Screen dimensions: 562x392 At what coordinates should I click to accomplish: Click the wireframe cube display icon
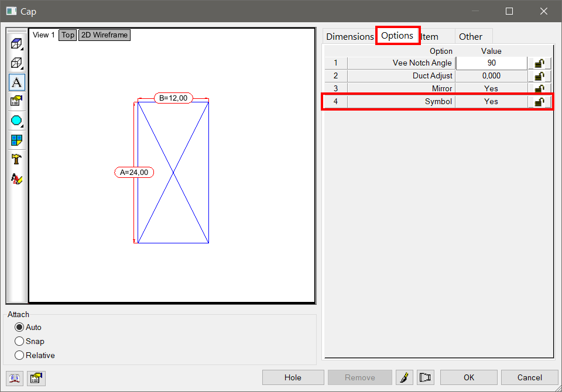coord(16,63)
